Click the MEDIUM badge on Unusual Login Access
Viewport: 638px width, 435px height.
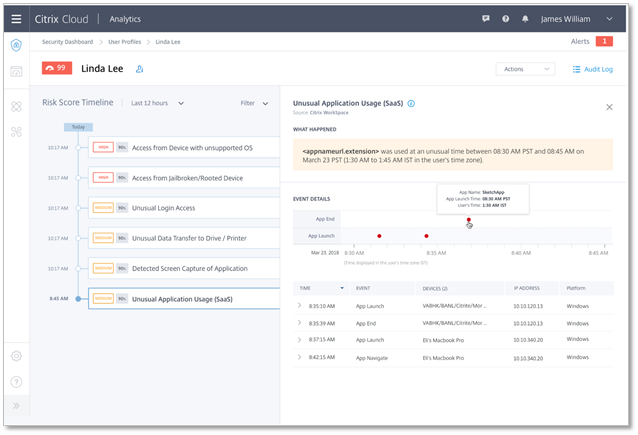[103, 208]
